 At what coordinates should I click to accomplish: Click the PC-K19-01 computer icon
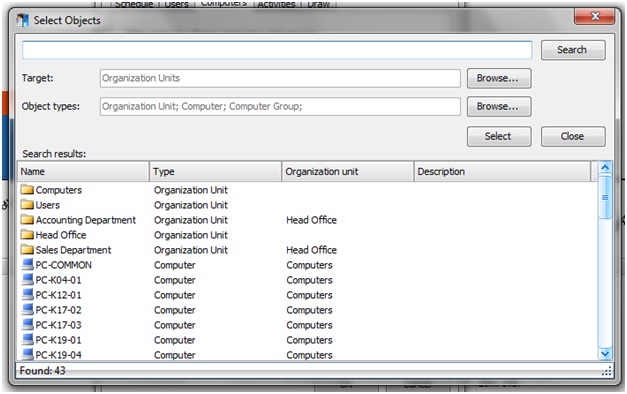point(27,340)
